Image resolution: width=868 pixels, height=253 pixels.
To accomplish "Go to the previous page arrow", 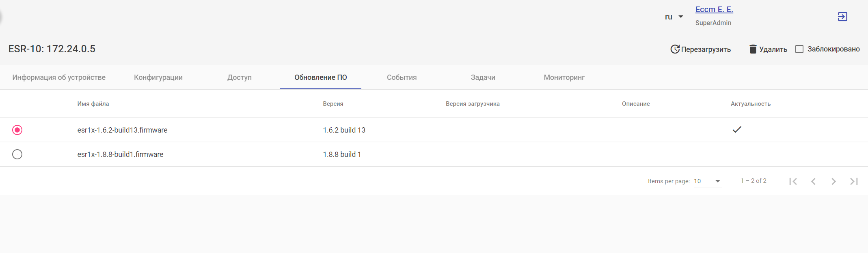I will [813, 181].
